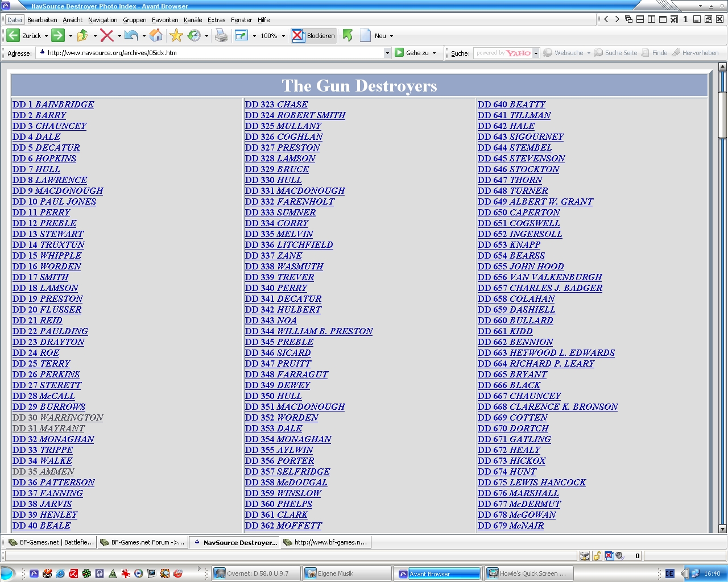Toggle the status bar popup-blocker icon
The image size is (728, 582).
tap(609, 556)
